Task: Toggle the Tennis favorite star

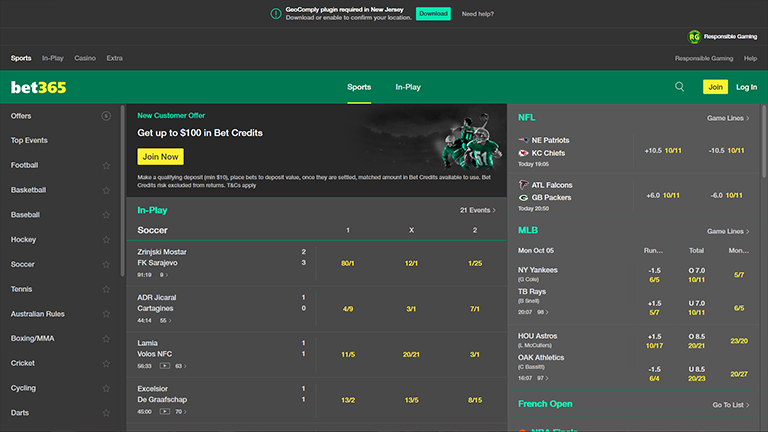Action: click(x=106, y=289)
